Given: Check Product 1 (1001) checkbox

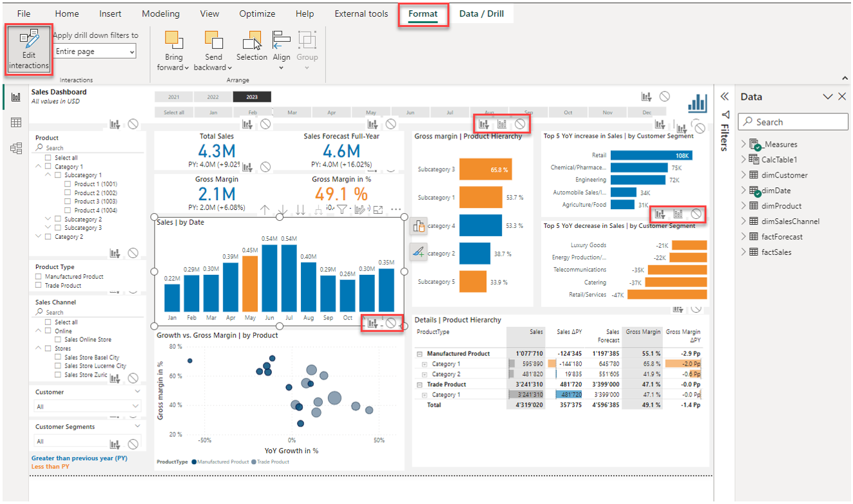Looking at the screenshot, I should click(68, 184).
